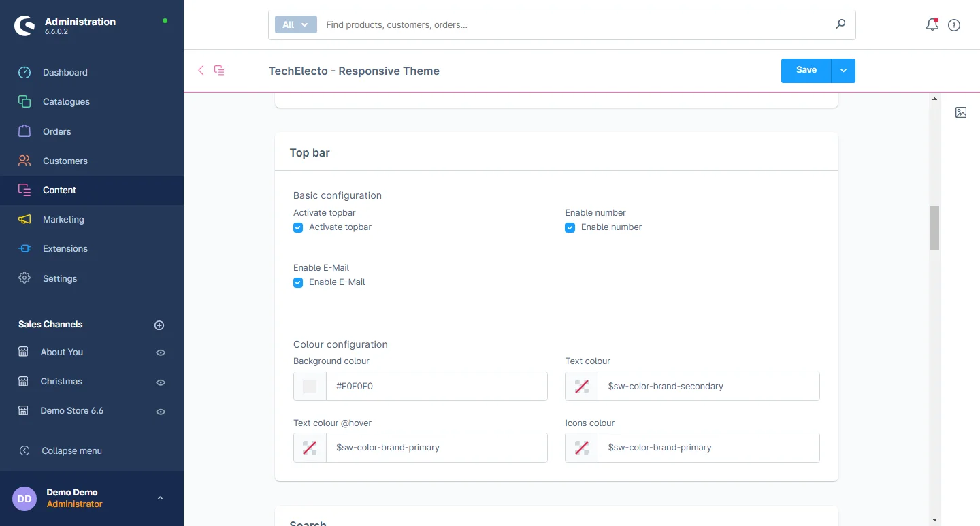This screenshot has height=526, width=980.
Task: Go to the Extensions menu
Action: click(65, 248)
